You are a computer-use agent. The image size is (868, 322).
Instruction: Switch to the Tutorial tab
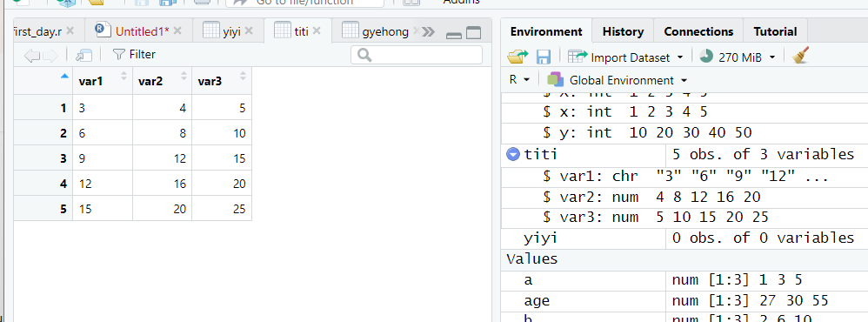click(775, 31)
